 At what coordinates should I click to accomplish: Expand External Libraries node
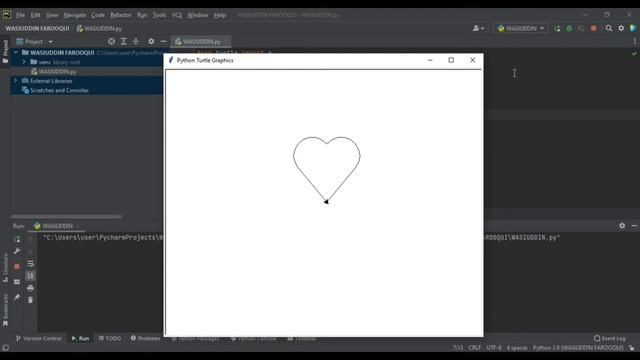point(16,81)
